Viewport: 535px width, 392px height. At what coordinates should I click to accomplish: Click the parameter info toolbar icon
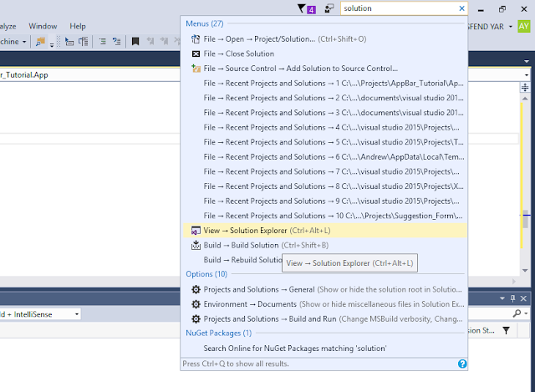pyautogui.click(x=84, y=42)
